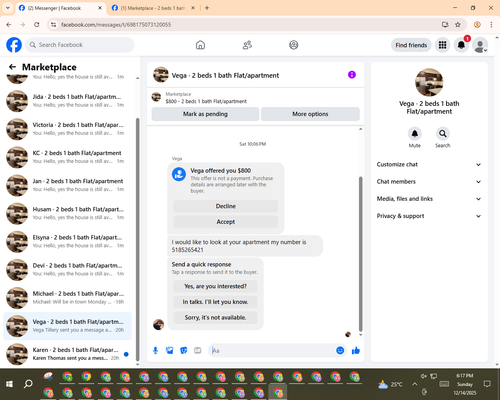The image size is (500, 400).
Task: Click Find friends button
Action: coord(411,45)
